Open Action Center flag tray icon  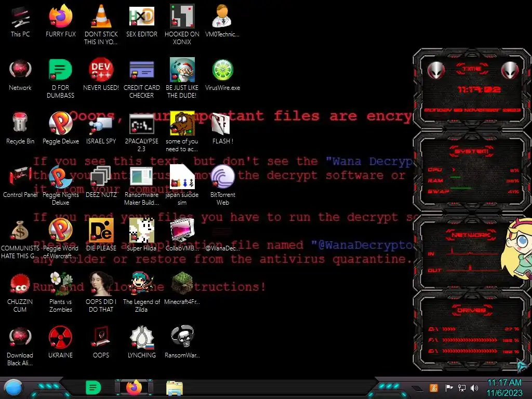click(449, 388)
